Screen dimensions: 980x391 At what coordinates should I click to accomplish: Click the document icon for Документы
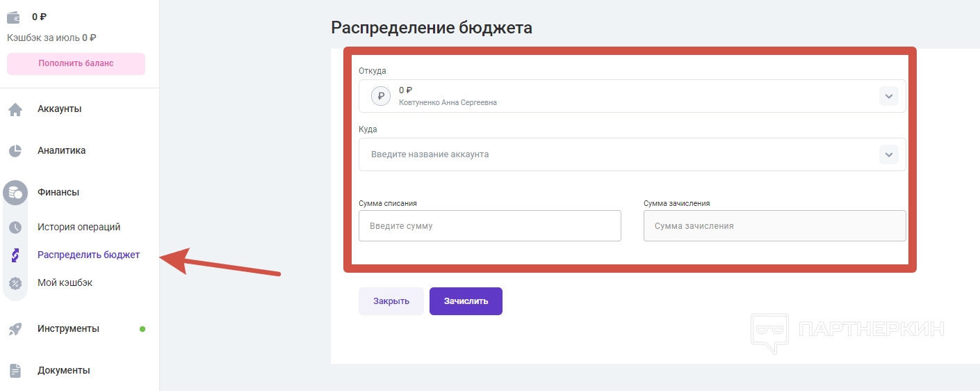click(x=15, y=371)
